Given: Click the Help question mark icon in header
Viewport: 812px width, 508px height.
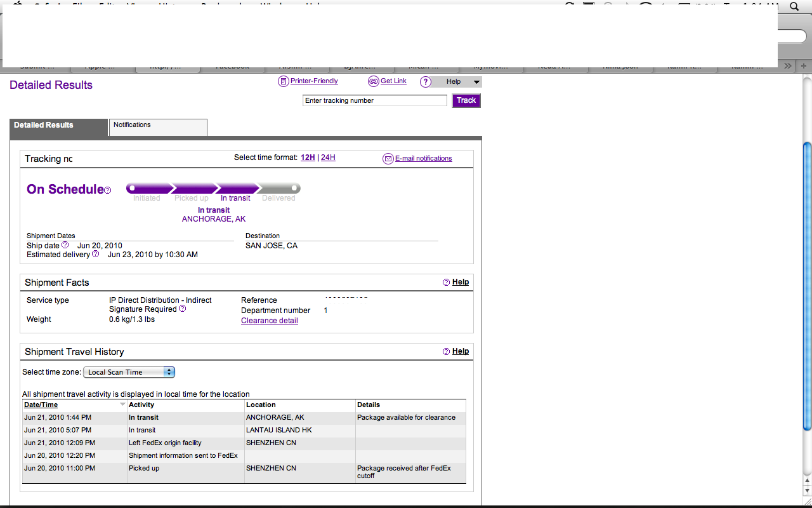Looking at the screenshot, I should [426, 82].
